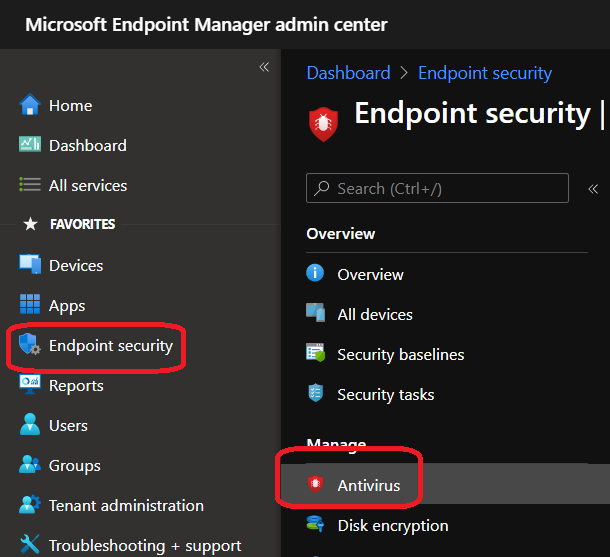Collapse the left navigation sidebar
Screen dimensions: 610x557
pyautogui.click(x=264, y=67)
